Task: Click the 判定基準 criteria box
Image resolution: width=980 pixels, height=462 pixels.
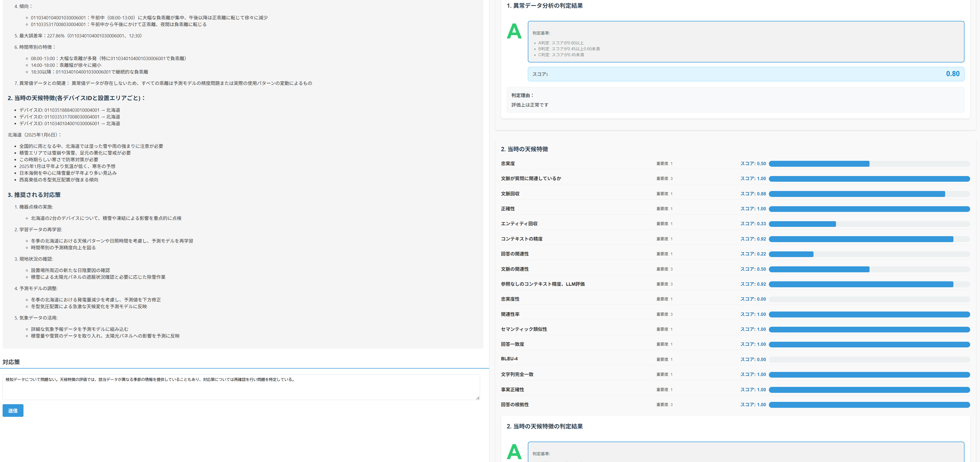Action: click(x=745, y=42)
